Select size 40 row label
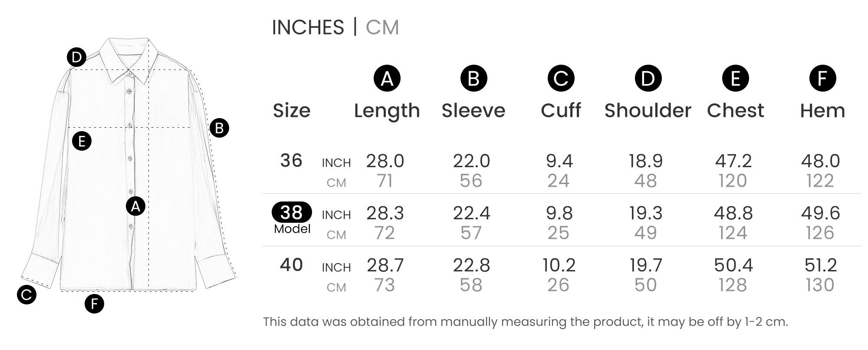The width and height of the screenshot is (868, 350). click(291, 265)
